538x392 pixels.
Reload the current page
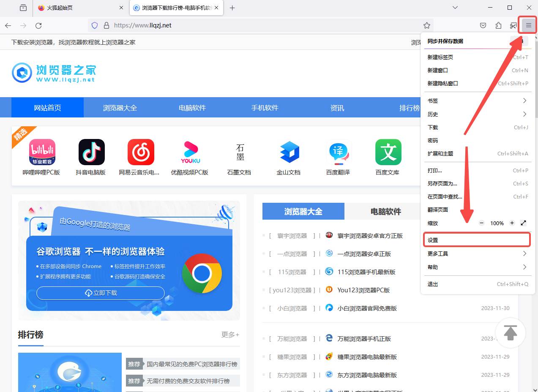[38, 25]
